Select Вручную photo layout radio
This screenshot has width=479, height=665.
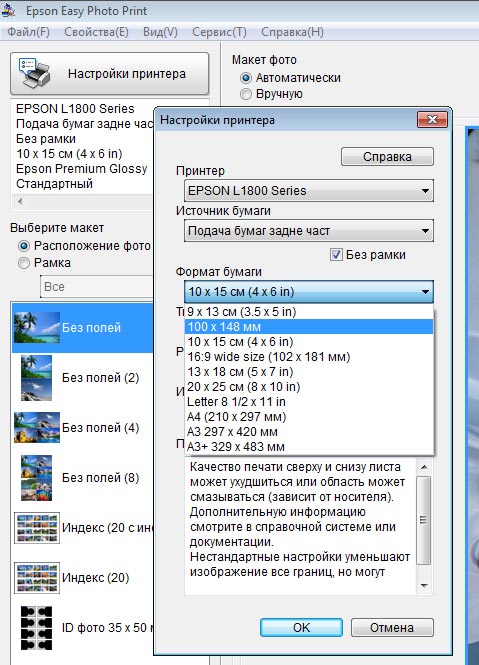tap(246, 94)
